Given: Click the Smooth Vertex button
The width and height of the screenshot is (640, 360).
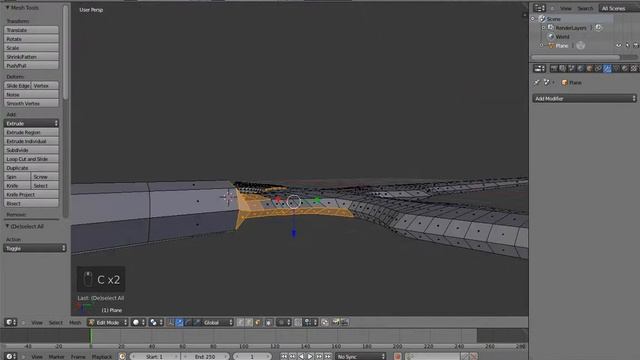Looking at the screenshot, I should (31, 103).
